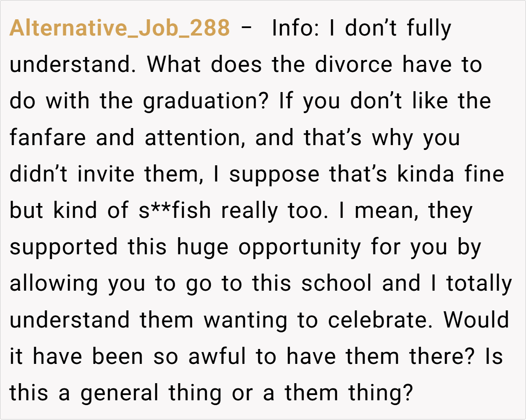526x420 pixels.
Task: Open the Alternative_Job_288 user profile link
Action: coord(119,29)
